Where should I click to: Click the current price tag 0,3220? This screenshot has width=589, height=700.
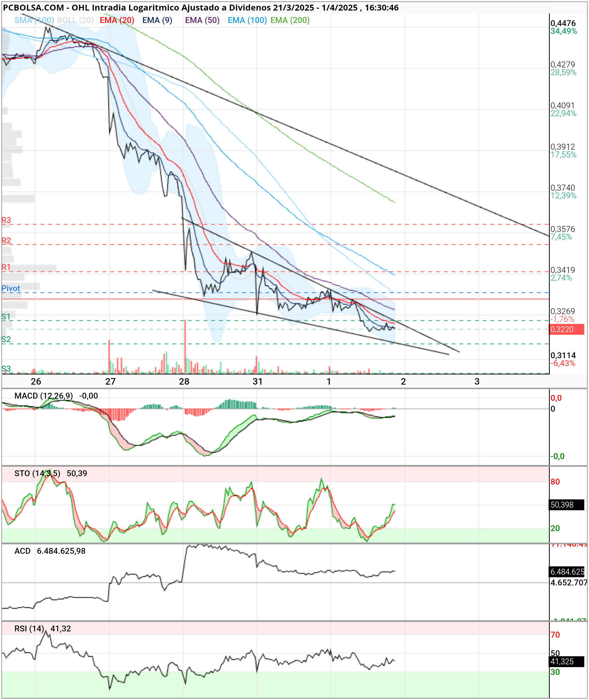click(567, 329)
